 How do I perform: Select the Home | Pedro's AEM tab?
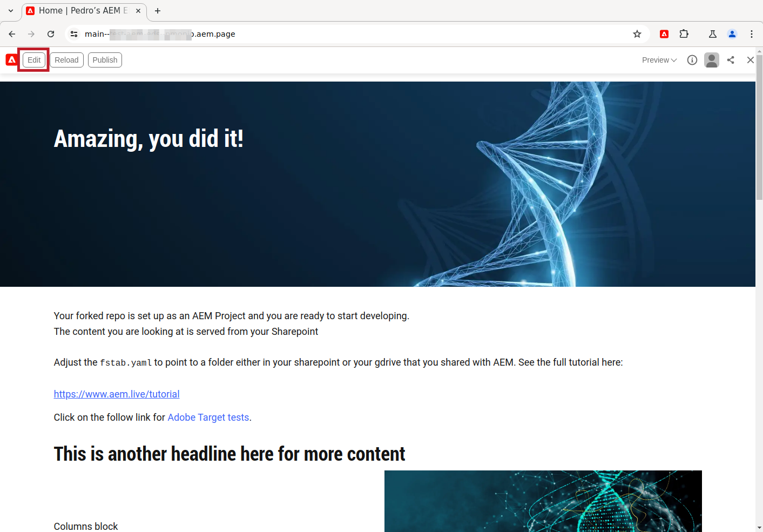pos(84,11)
